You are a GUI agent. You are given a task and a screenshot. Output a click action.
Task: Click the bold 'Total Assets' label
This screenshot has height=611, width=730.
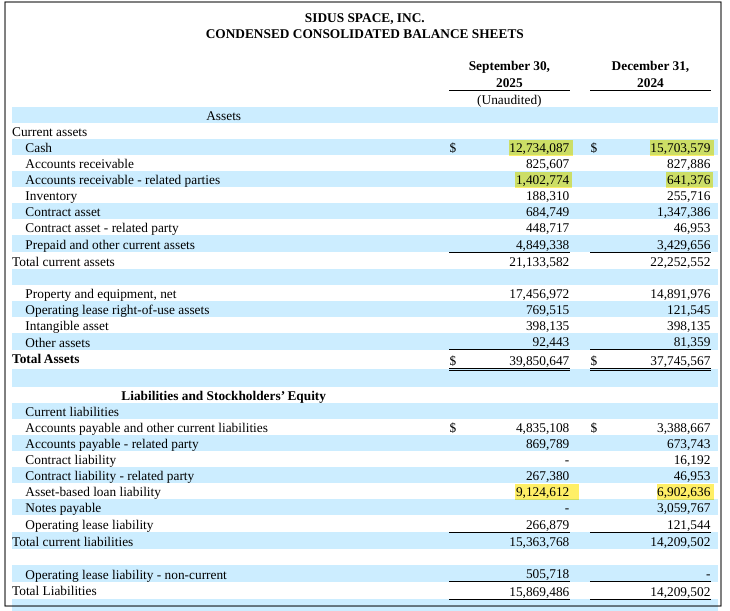tap(46, 359)
